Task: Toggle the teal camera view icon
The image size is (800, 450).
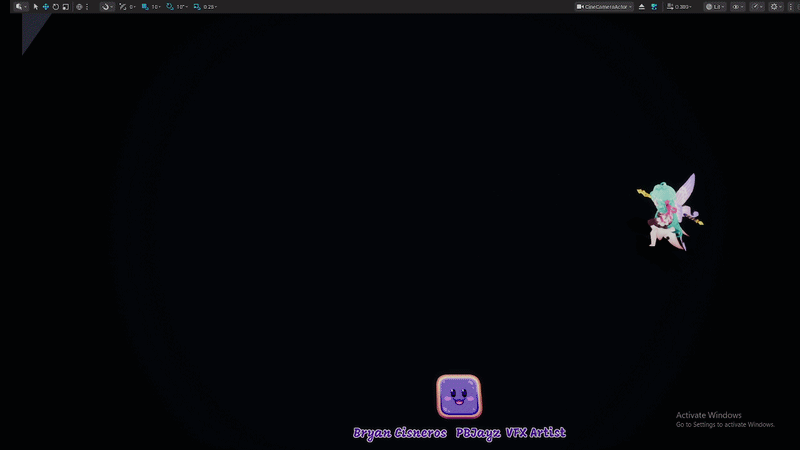Action: point(654,7)
